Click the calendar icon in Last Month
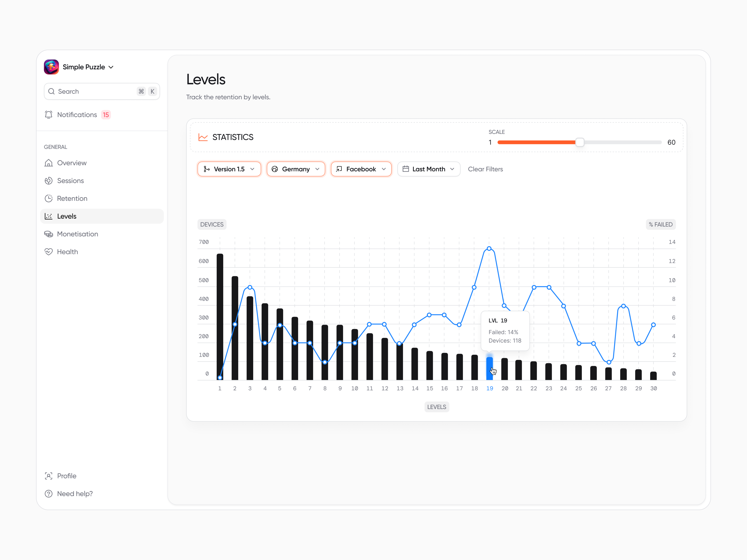 (406, 169)
